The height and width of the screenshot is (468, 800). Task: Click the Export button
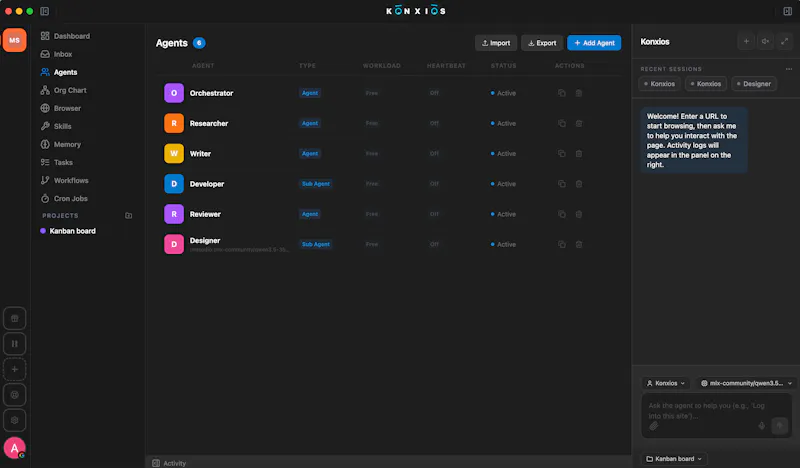tap(542, 43)
